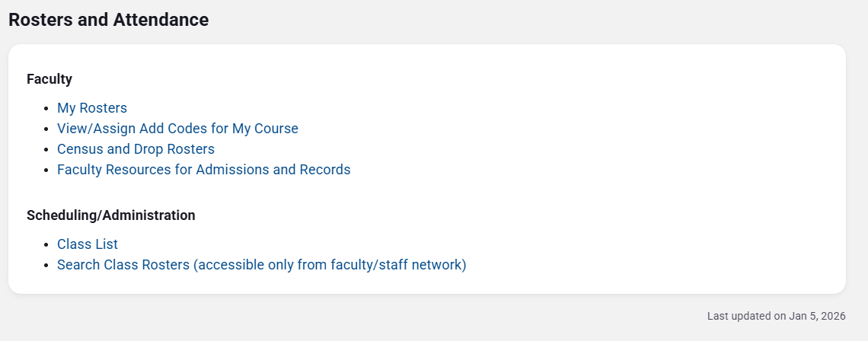This screenshot has height=341, width=868.
Task: Open the My Rosters link
Action: [x=92, y=108]
